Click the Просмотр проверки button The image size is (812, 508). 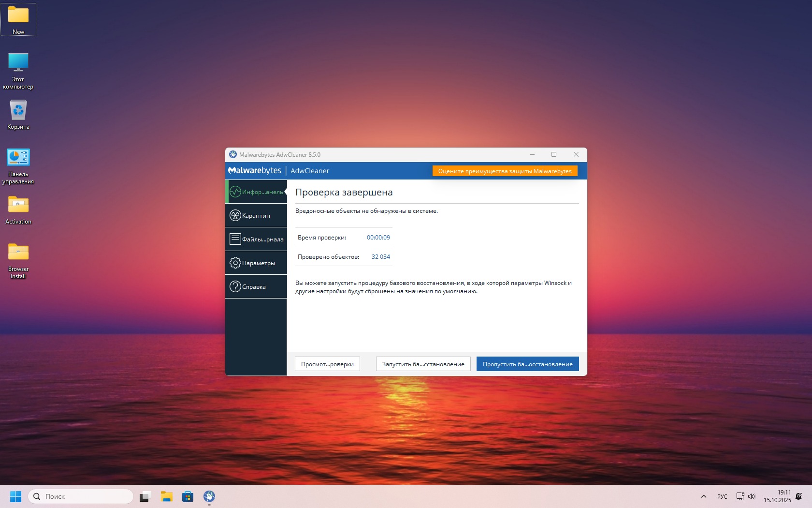point(327,364)
